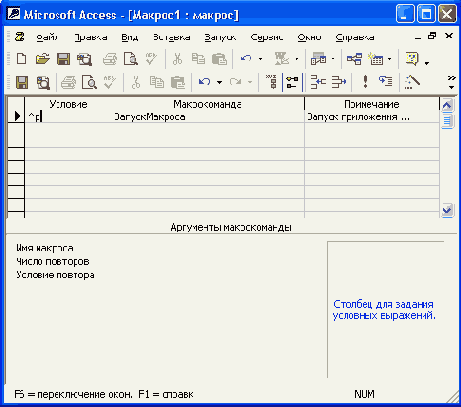461x407 pixels.
Task: Open the dropdown arrow beside the Office Assistant icon
Action: pos(427,63)
